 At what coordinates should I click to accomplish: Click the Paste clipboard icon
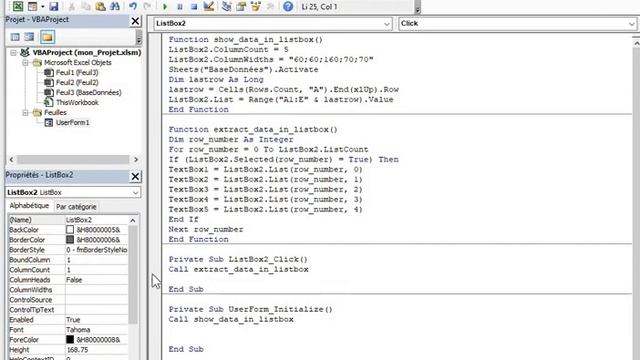[x=100, y=6]
